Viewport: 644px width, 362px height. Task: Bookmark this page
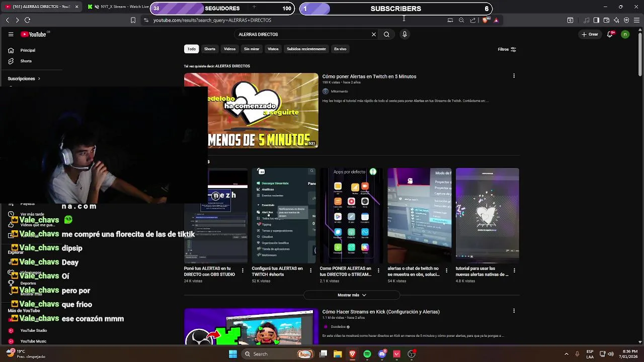[x=133, y=20]
